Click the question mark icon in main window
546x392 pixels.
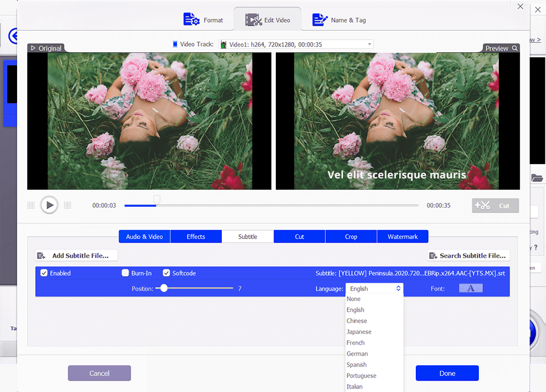(x=536, y=247)
